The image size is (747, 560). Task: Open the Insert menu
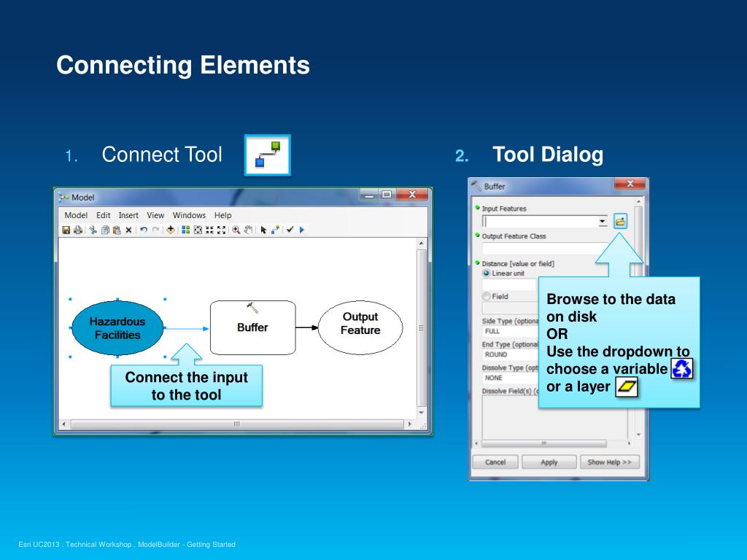pyautogui.click(x=128, y=215)
